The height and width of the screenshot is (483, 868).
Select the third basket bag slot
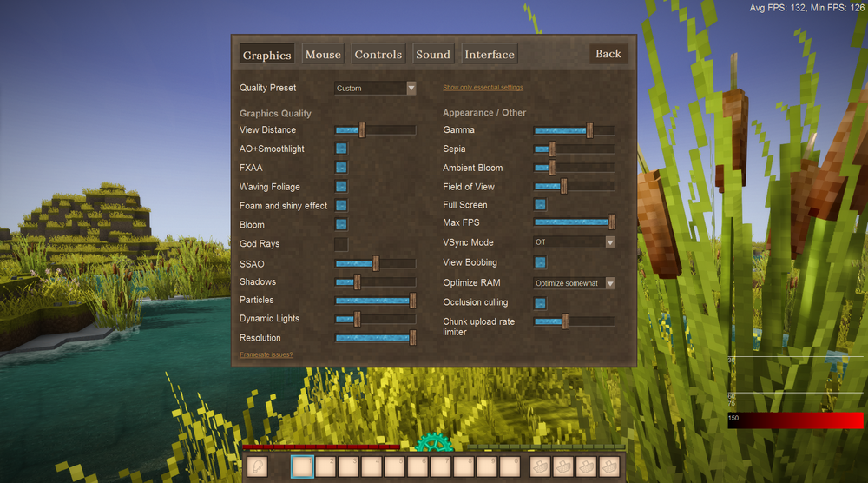[587, 467]
